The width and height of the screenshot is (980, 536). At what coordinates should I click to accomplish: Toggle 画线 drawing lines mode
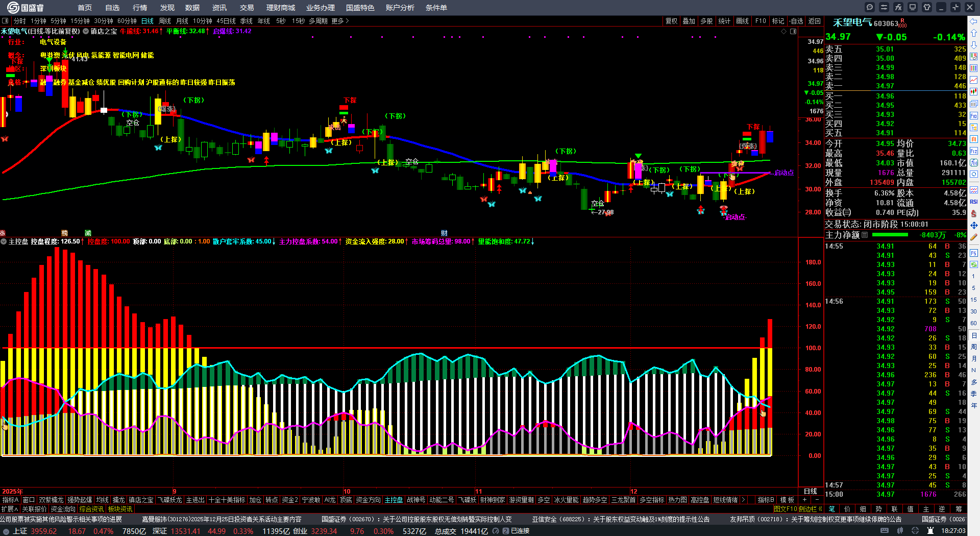743,21
